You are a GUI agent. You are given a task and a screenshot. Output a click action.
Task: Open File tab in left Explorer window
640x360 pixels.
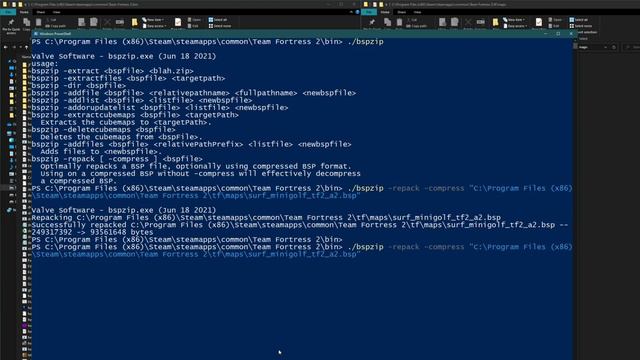[8, 12]
